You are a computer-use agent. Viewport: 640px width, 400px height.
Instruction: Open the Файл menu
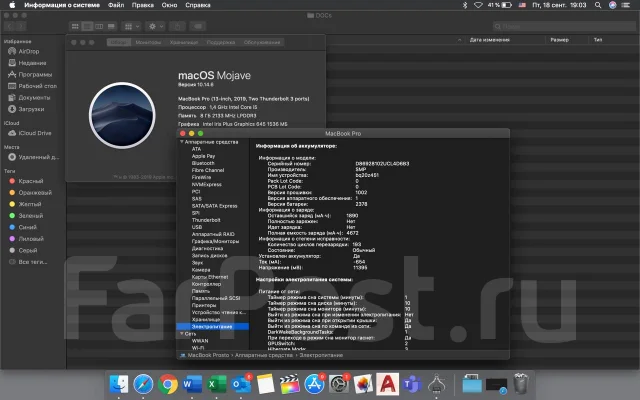coord(116,5)
